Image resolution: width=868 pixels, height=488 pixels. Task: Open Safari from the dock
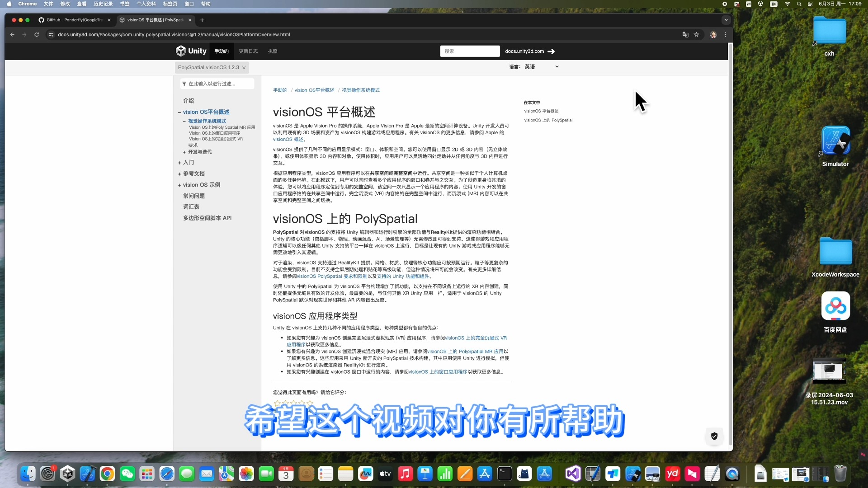[x=167, y=474]
